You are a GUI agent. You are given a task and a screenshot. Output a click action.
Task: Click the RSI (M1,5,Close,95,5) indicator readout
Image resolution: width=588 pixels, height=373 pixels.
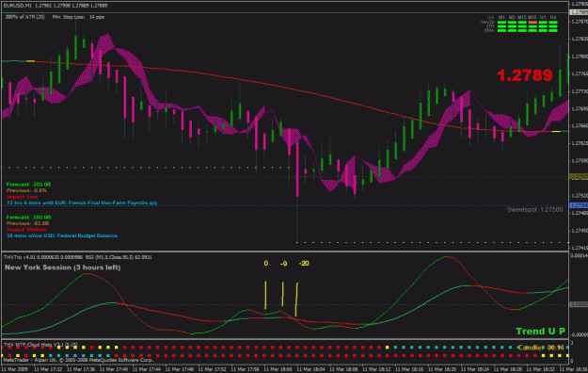[x=119, y=257]
